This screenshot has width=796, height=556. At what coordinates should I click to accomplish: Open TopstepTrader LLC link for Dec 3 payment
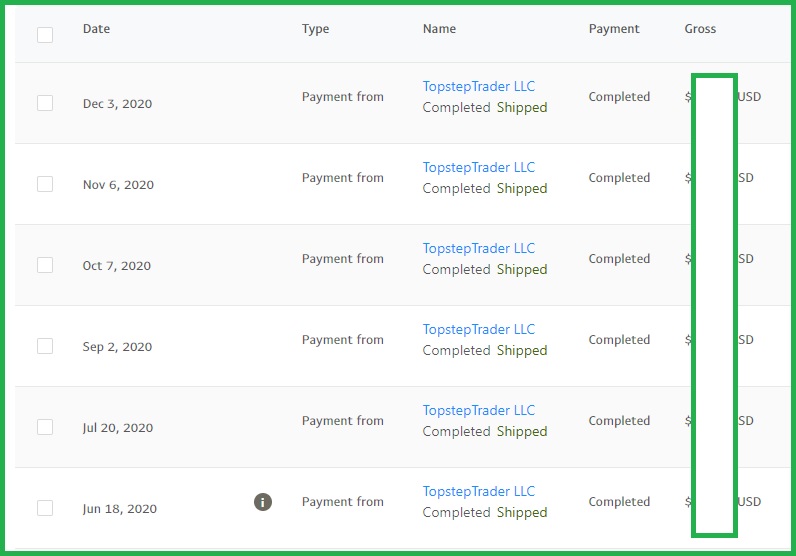pos(479,87)
